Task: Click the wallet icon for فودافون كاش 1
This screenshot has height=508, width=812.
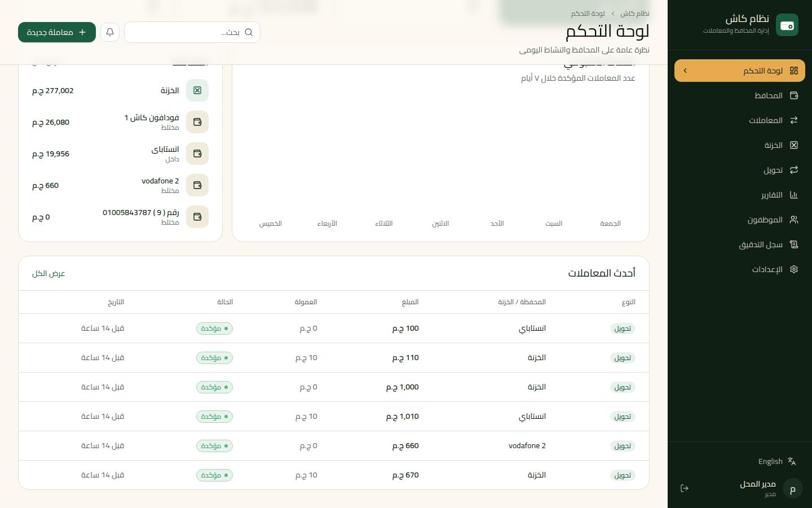Action: click(197, 122)
